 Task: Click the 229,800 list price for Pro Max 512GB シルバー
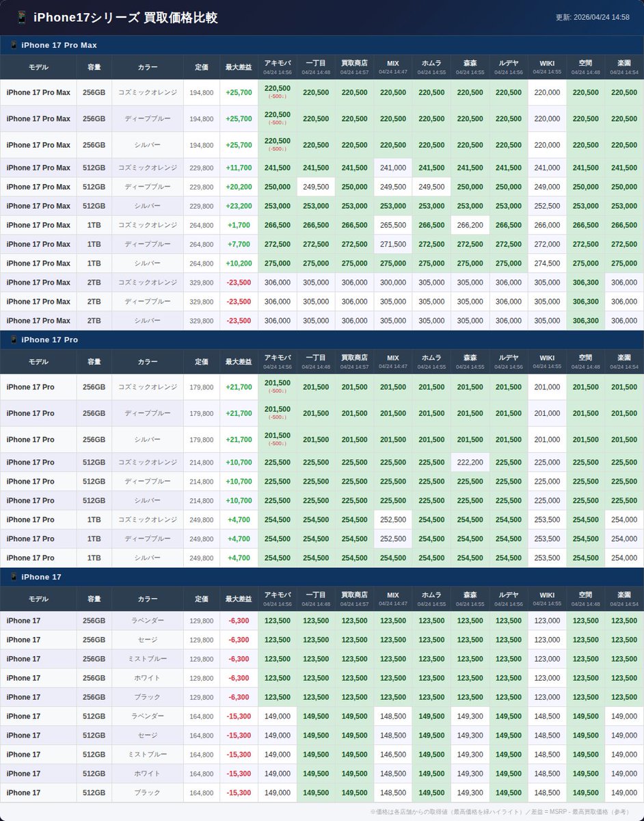pos(202,206)
